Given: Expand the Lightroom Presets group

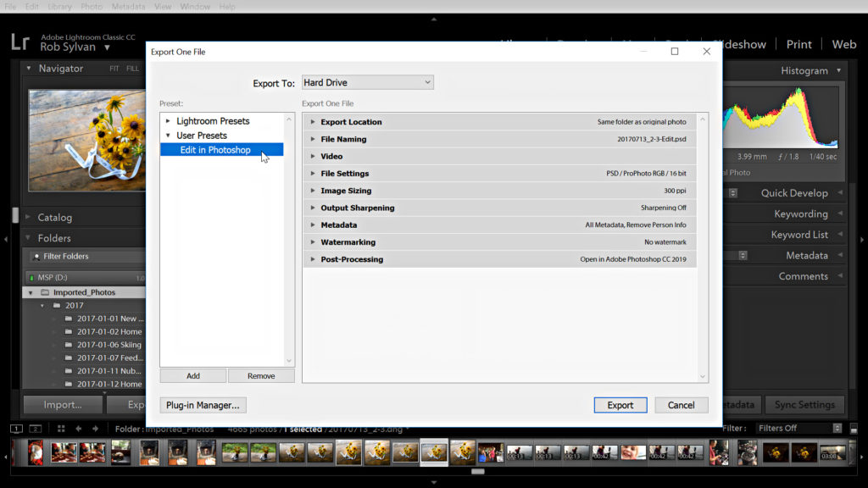Looking at the screenshot, I should click(x=168, y=121).
